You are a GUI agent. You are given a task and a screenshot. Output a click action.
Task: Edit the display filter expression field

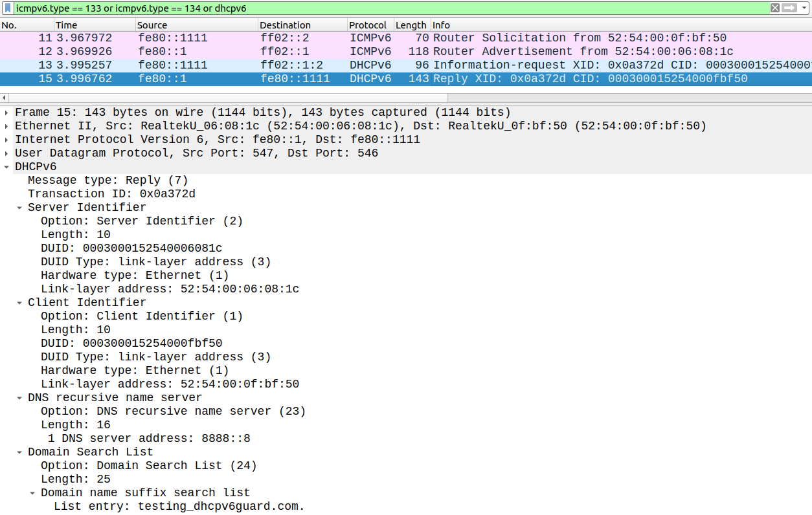(390, 8)
